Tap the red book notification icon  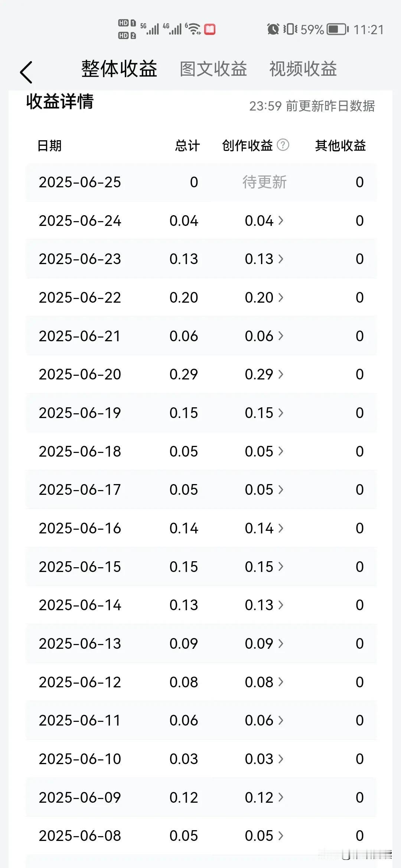point(210,29)
